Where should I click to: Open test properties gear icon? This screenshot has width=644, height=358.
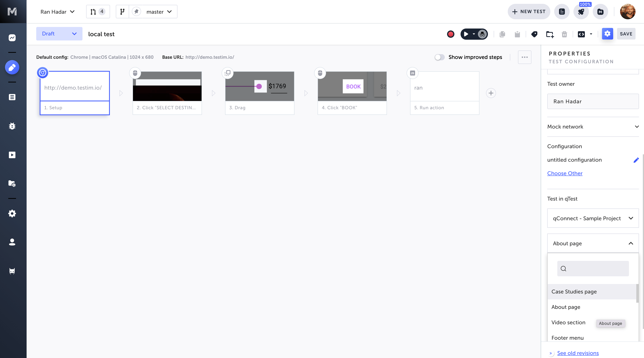coord(607,34)
